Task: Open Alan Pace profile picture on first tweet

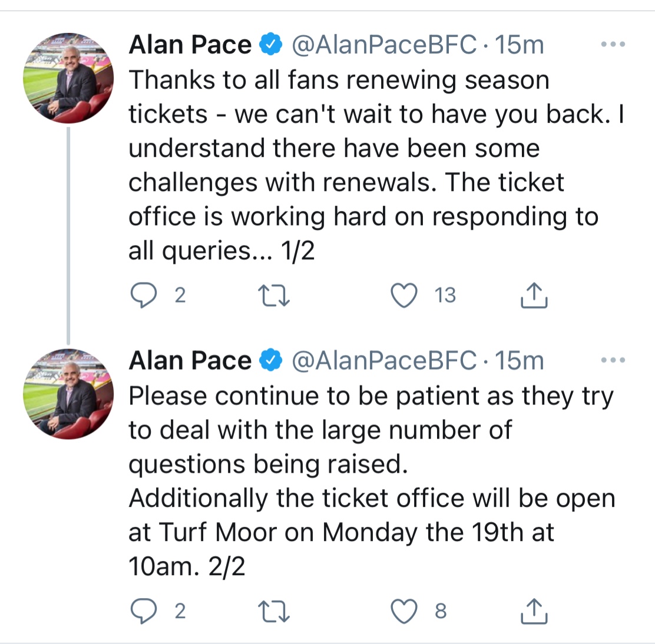Action: [x=68, y=78]
